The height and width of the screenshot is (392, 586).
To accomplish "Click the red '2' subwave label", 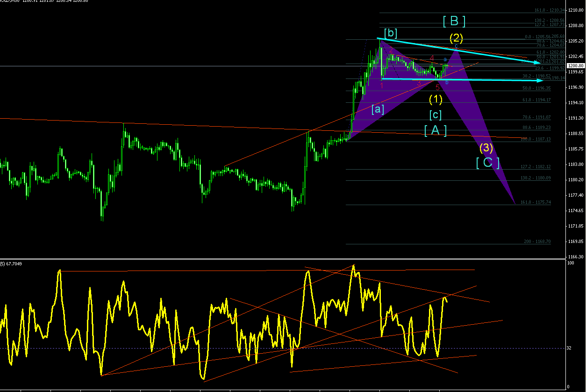I will [x=391, y=50].
